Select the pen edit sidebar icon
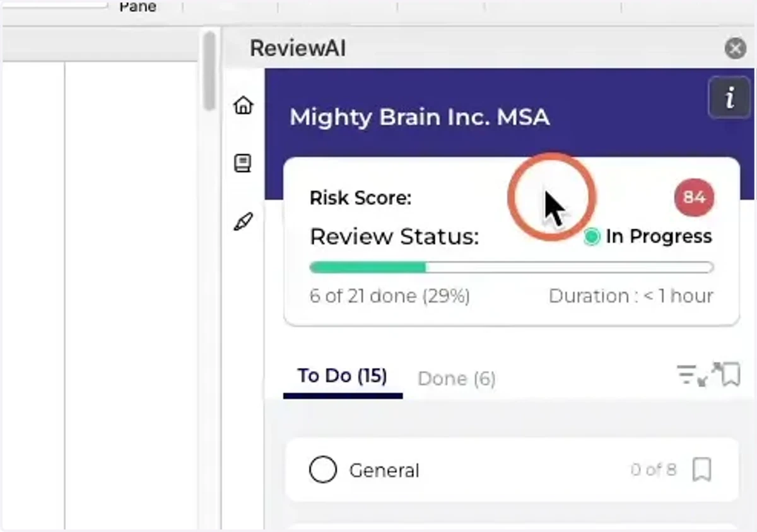Image resolution: width=757 pixels, height=532 pixels. [243, 222]
